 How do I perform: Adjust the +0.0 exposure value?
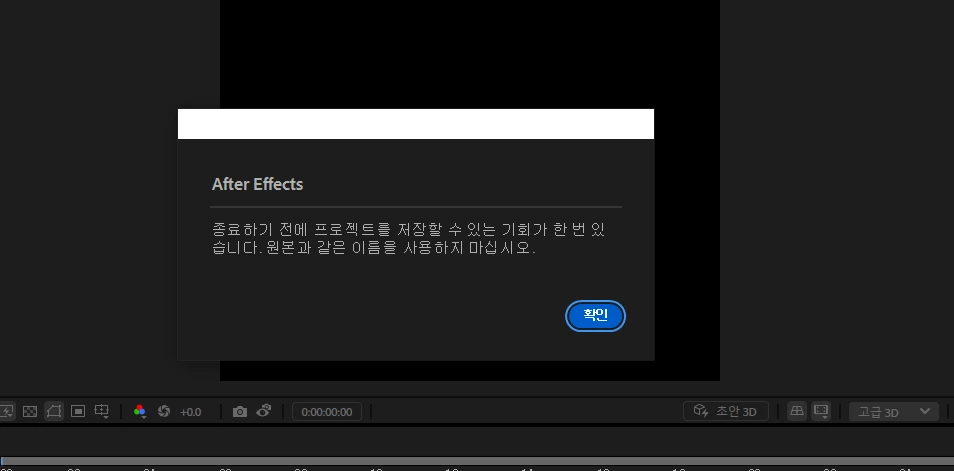pyautogui.click(x=190, y=412)
